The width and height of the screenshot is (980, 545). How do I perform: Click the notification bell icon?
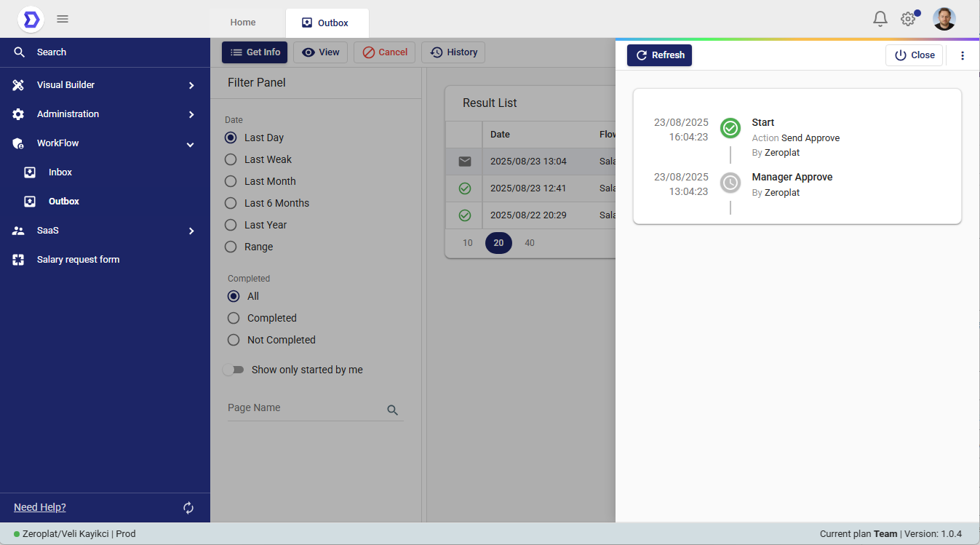pos(880,19)
